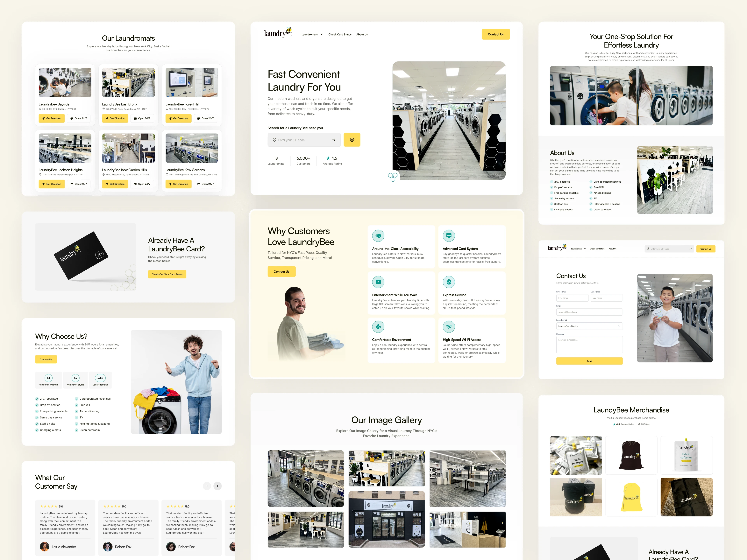Click pin icon at LaundryBee Bayside address
747x560 pixels.
pyautogui.click(x=40, y=109)
